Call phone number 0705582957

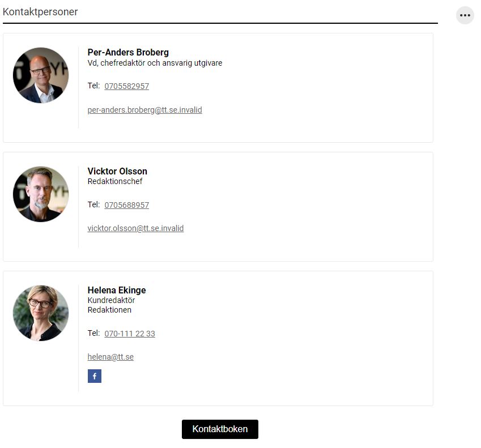(127, 86)
